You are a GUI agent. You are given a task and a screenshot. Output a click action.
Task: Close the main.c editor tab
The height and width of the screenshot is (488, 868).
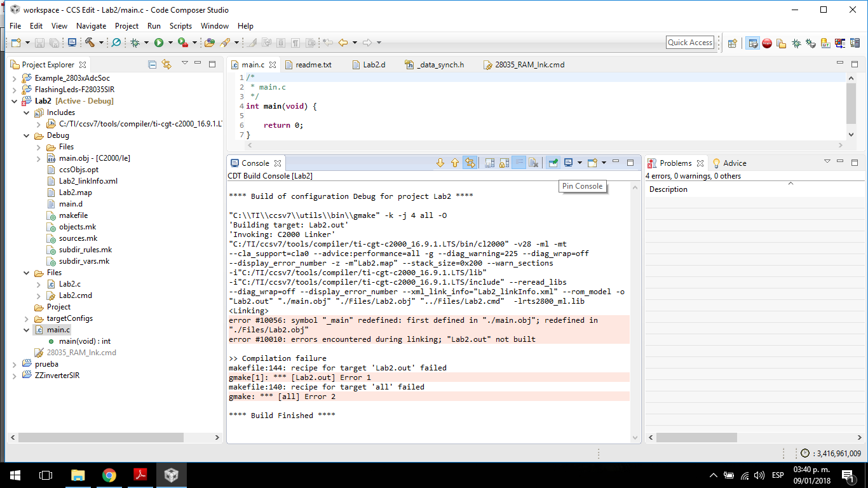coord(273,65)
